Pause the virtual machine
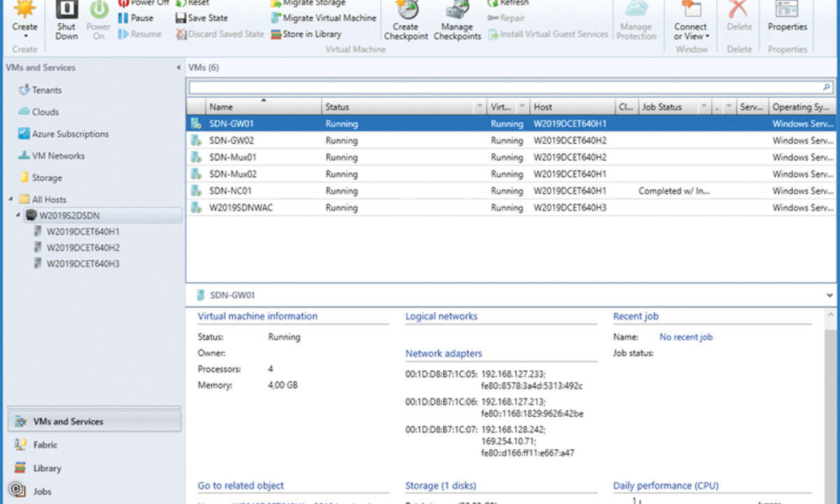The height and width of the screenshot is (504, 840). pyautogui.click(x=136, y=18)
